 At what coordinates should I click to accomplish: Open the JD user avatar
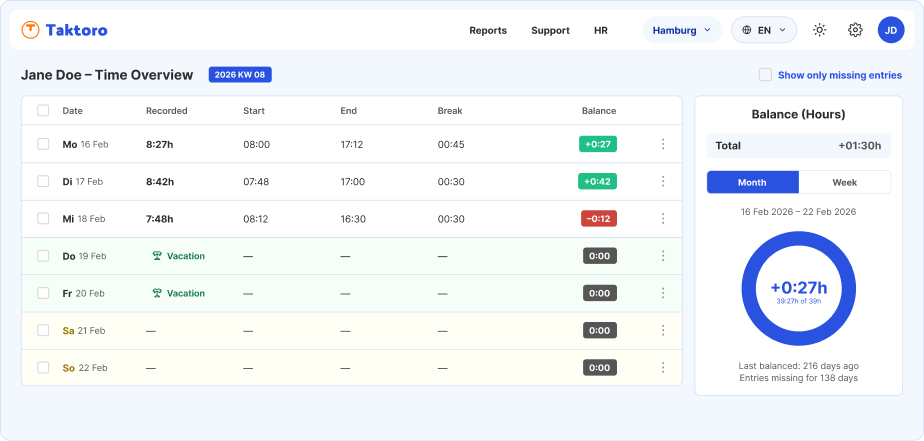click(891, 30)
